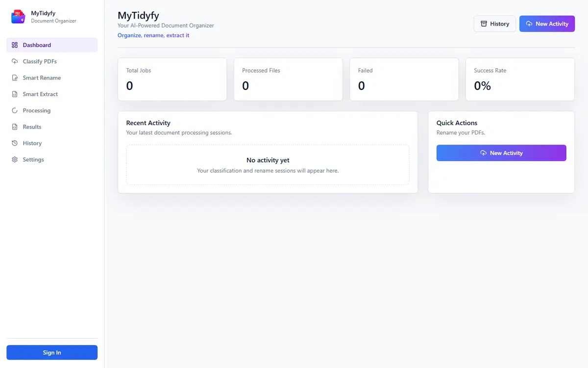Click the large MyTidyfy page title

click(139, 15)
